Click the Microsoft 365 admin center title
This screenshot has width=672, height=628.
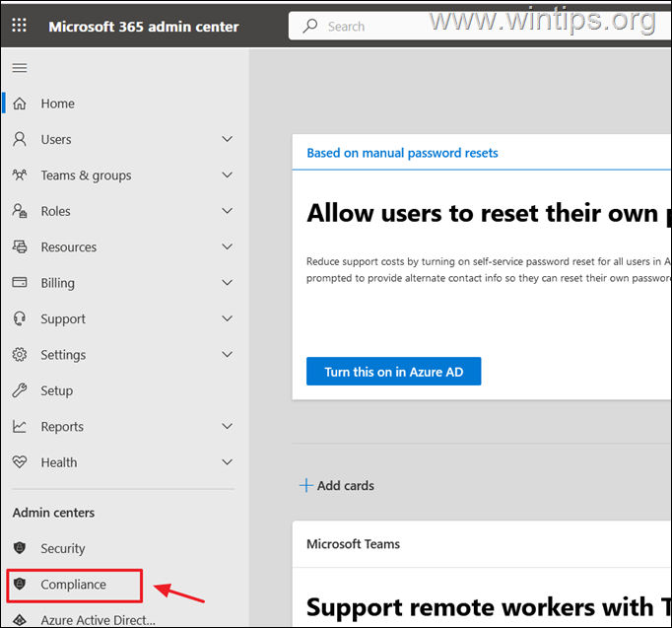click(144, 27)
